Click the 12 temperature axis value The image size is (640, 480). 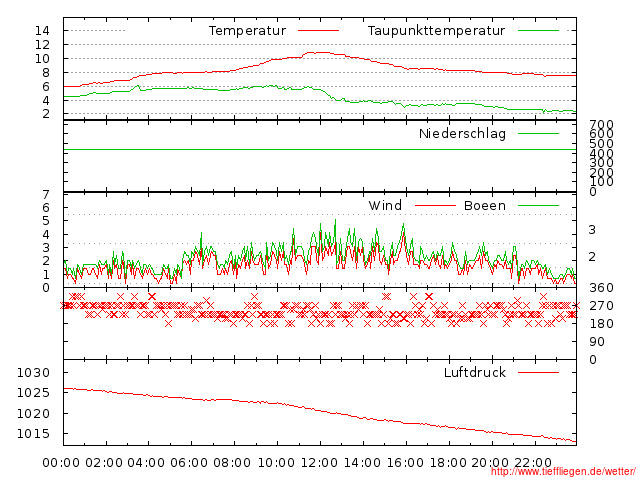click(42, 44)
